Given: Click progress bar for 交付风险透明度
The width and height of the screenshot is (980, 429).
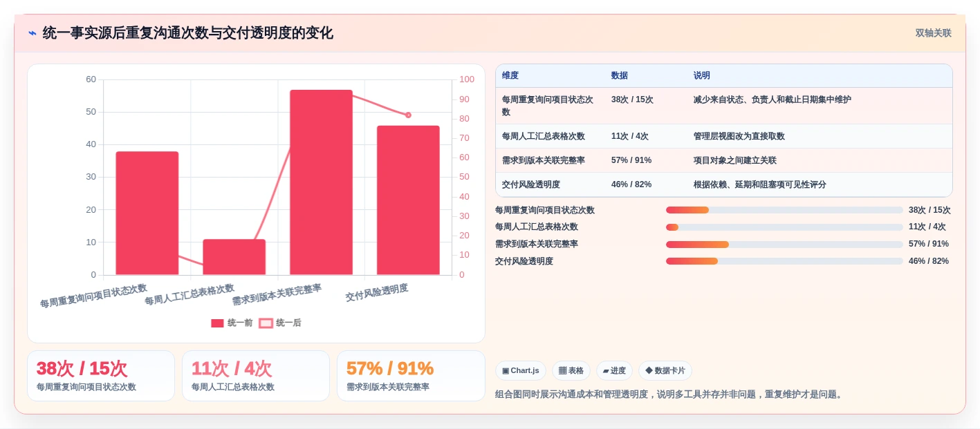Looking at the screenshot, I should tap(784, 261).
